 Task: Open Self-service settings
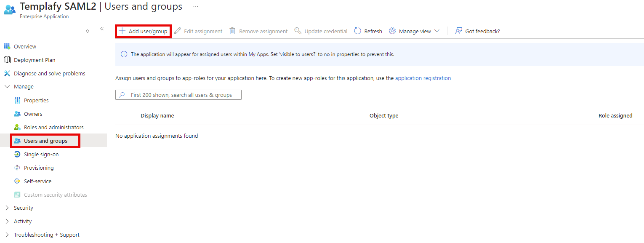pyautogui.click(x=37, y=181)
